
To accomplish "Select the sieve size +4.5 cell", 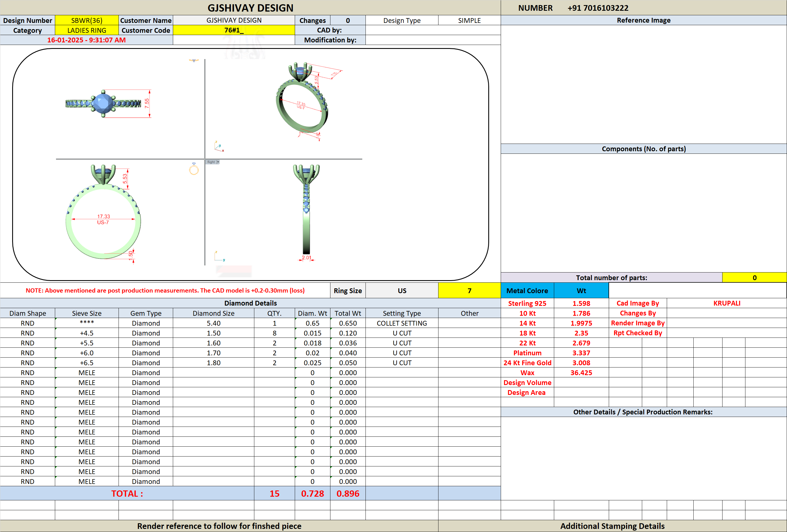I will pyautogui.click(x=87, y=333).
